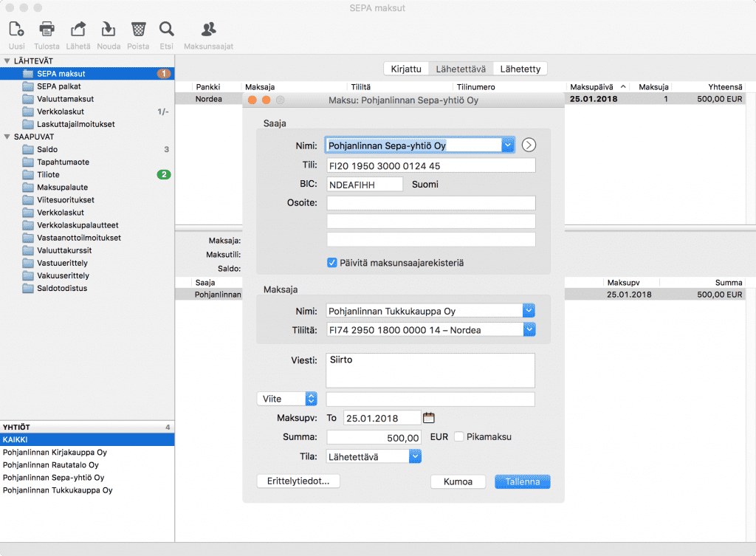Click the Yhteensä column header

click(709, 87)
